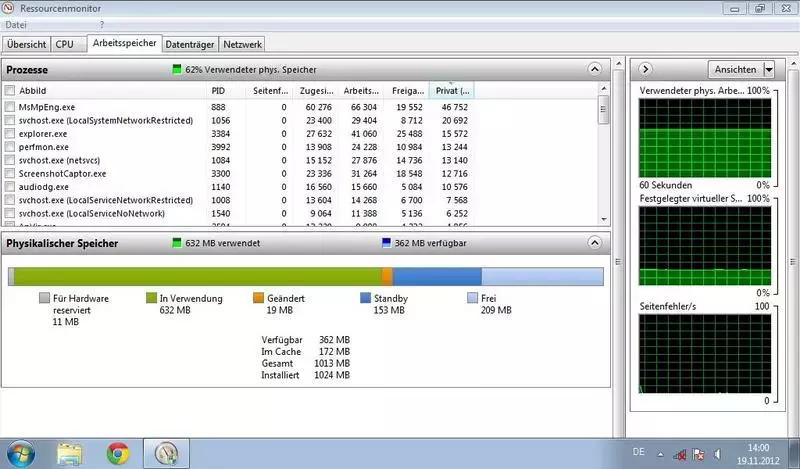Click the Für Hardware reserviert legend swatch

click(x=44, y=298)
